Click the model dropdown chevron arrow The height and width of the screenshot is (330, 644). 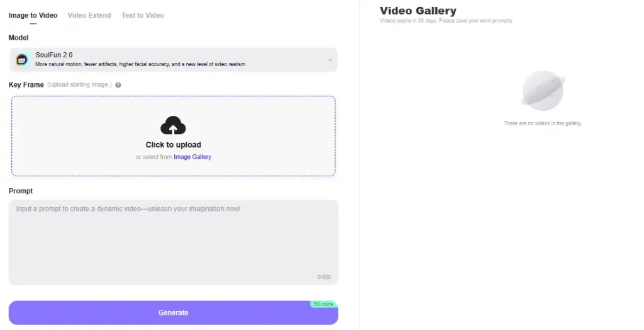[330, 60]
